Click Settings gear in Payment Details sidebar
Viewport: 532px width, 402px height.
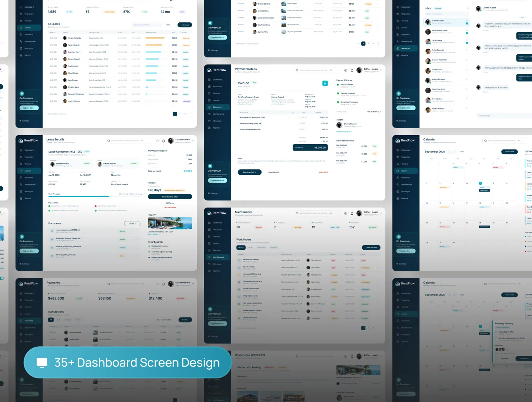209,193
